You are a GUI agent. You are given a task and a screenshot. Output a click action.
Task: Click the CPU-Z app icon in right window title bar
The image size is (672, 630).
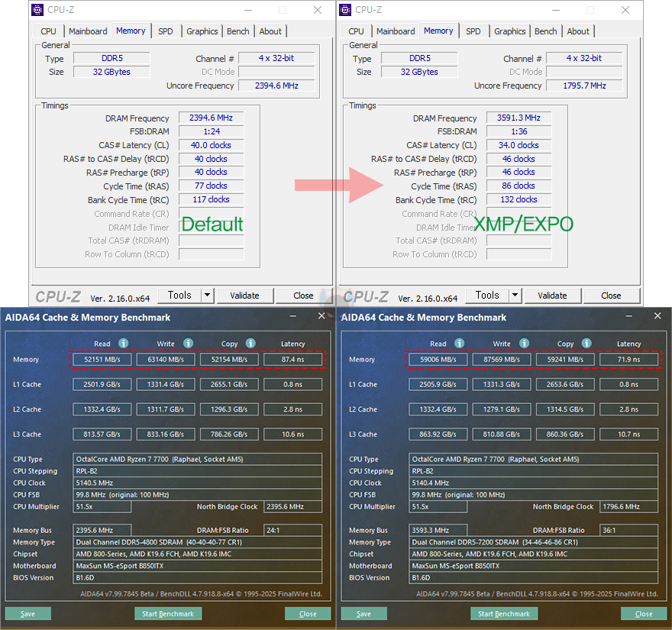coord(345,9)
